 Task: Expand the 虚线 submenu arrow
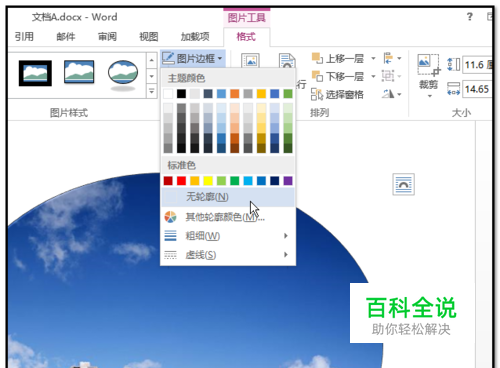[286, 255]
